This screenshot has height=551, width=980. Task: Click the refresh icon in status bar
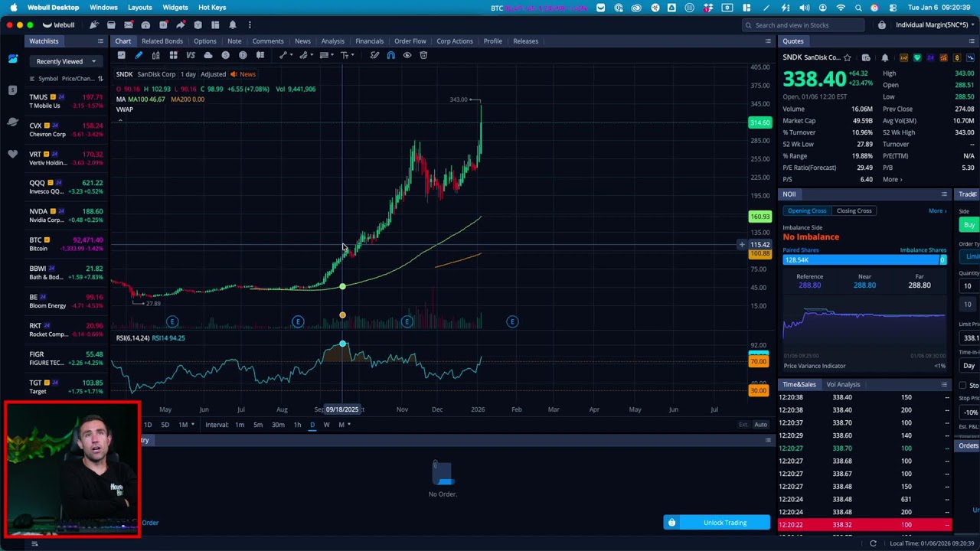[x=873, y=543]
